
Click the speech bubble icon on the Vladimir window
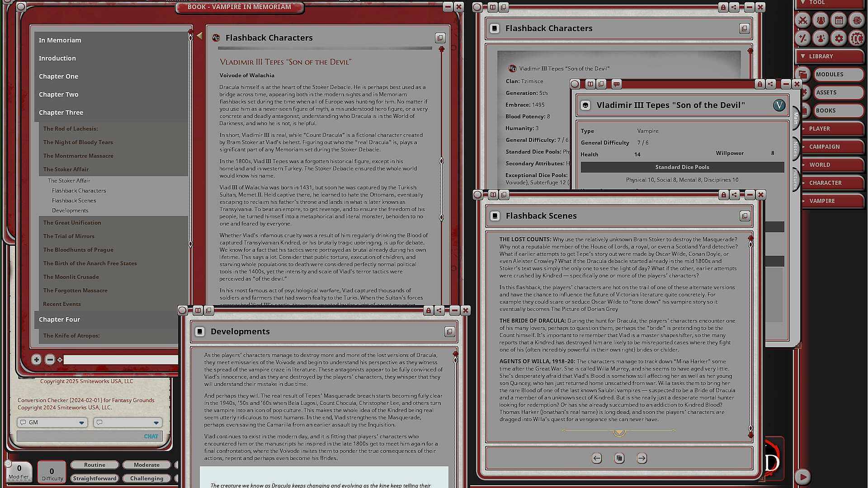point(616,84)
